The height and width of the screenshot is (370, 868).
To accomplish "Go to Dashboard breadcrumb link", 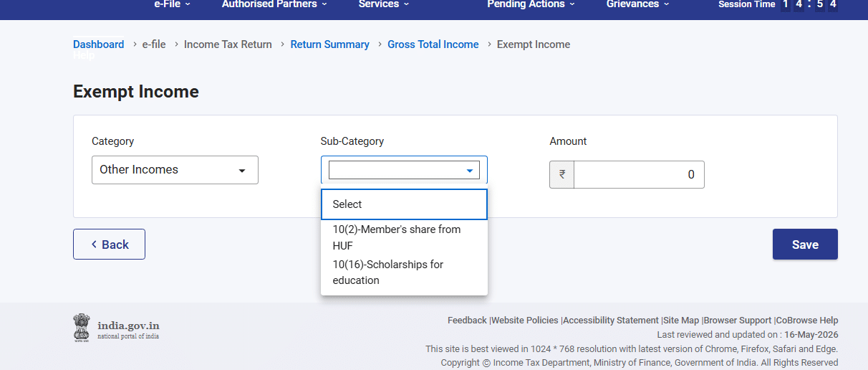I will (98, 44).
